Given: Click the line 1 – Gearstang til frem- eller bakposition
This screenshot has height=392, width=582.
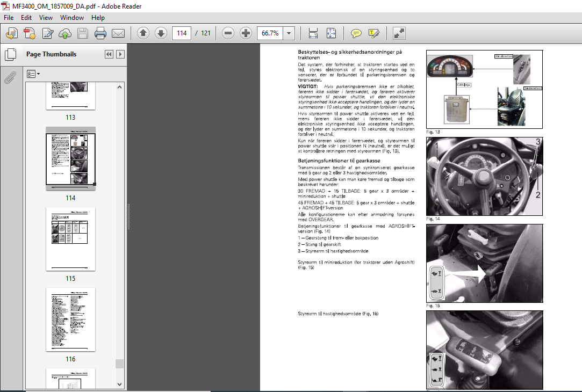Looking at the screenshot, I should (x=338, y=238).
